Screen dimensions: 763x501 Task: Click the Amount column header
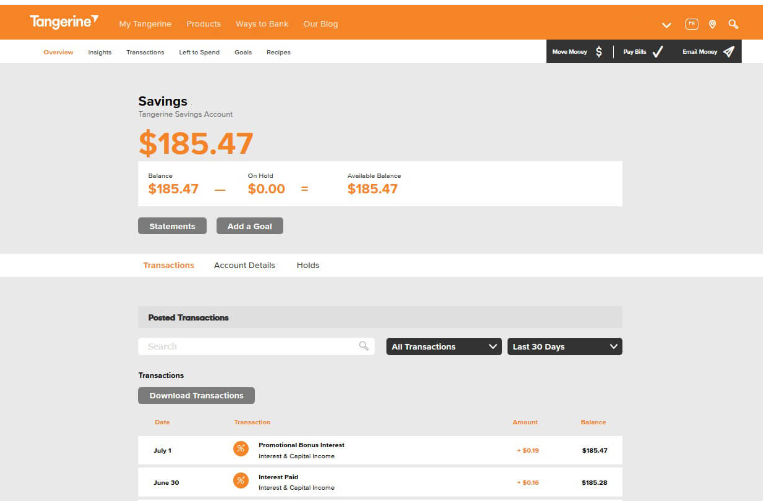(525, 422)
